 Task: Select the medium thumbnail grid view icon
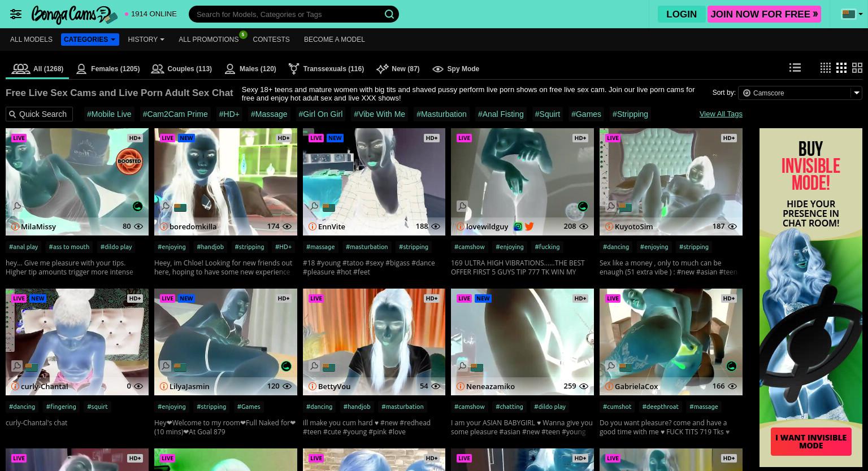(x=841, y=68)
